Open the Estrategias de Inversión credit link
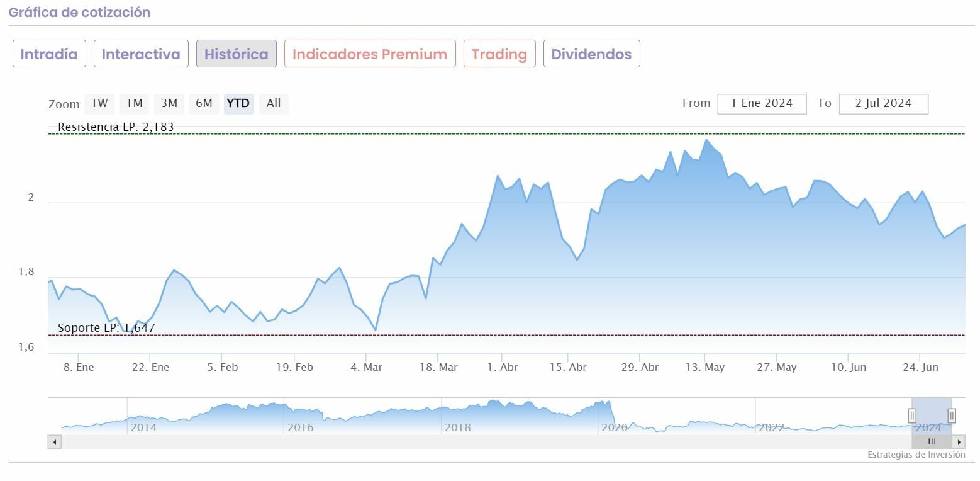This screenshot has width=980, height=481. point(916,455)
